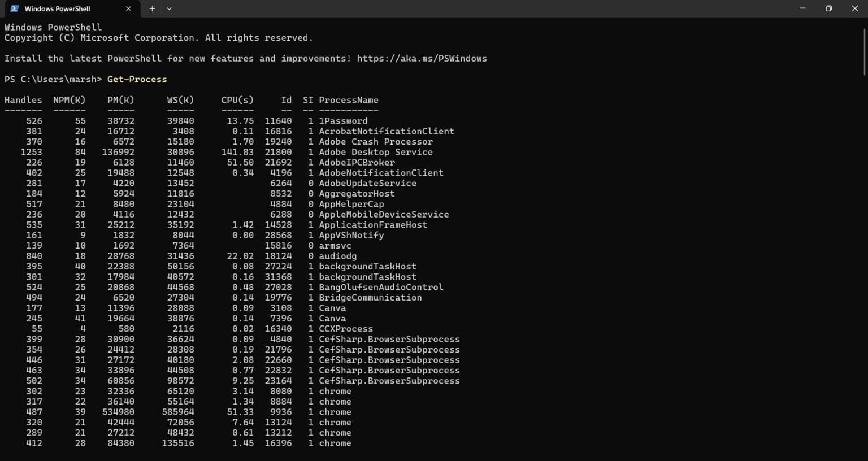Close the Windows PowerShell tab
The width and height of the screenshot is (868, 461).
click(128, 8)
